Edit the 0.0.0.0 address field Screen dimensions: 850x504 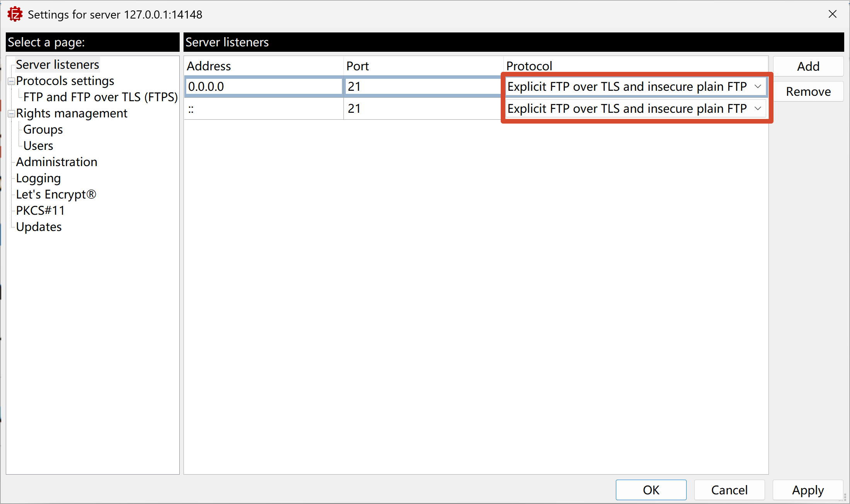coord(264,87)
